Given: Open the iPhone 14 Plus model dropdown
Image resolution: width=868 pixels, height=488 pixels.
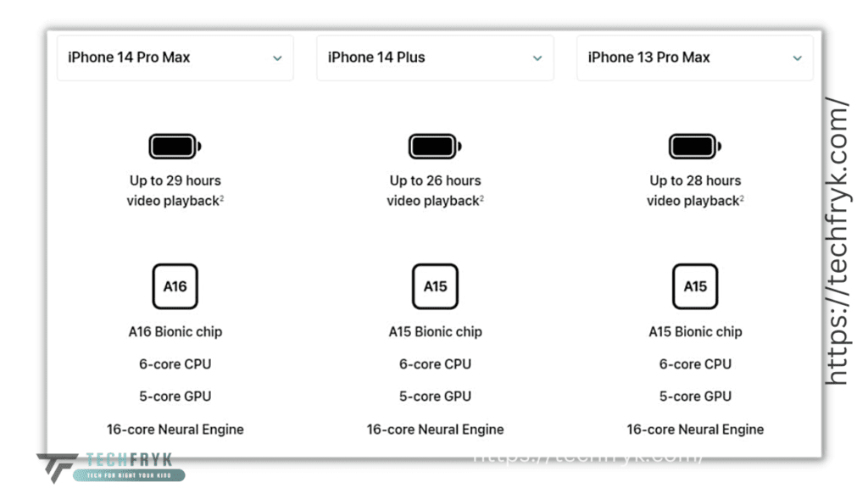Looking at the screenshot, I should 435,58.
